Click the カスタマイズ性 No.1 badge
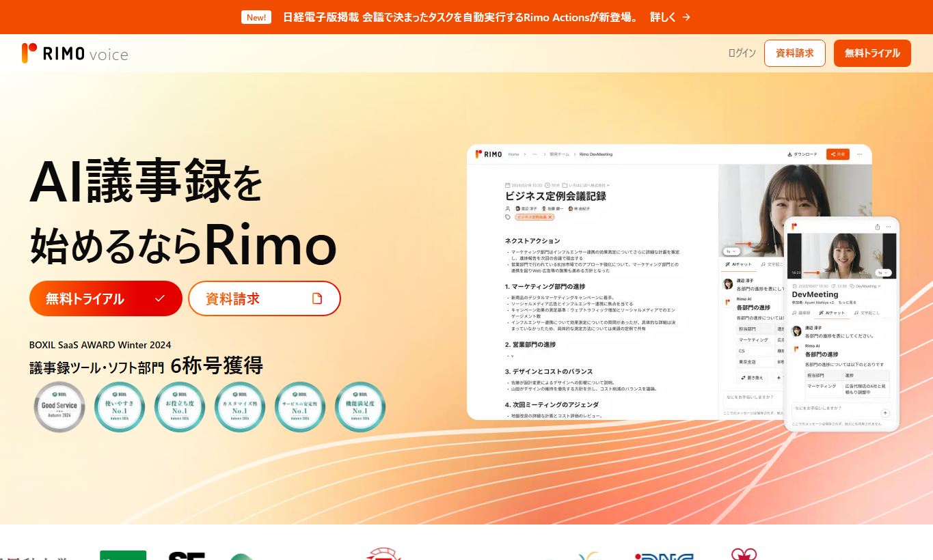This screenshot has width=933, height=560. 240,407
